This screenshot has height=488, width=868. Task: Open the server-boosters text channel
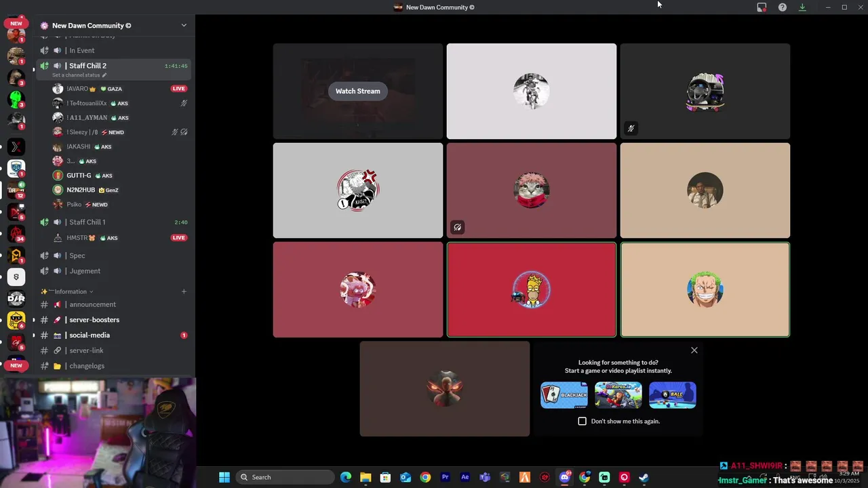(113, 320)
